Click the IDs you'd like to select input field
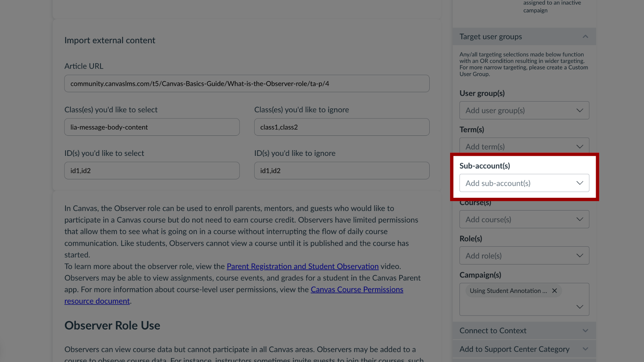 point(152,171)
